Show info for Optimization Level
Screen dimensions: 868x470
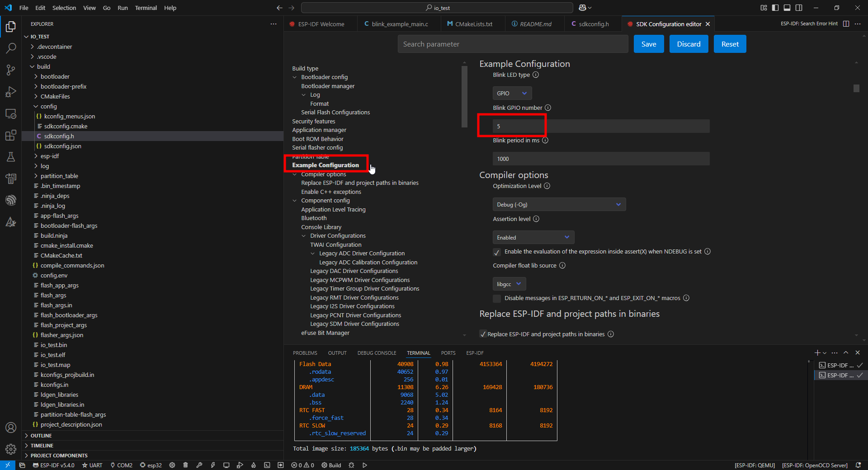547,186
